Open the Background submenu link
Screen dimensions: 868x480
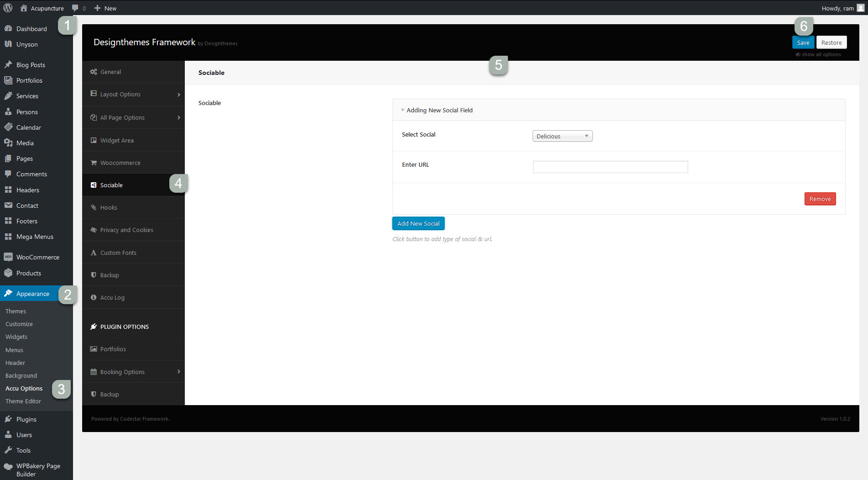tap(21, 375)
